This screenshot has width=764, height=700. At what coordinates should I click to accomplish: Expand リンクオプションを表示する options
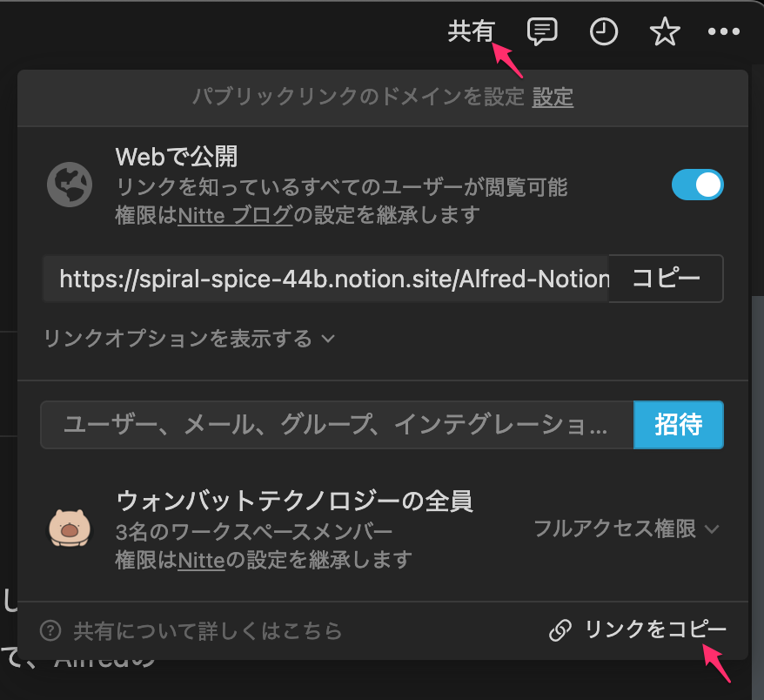(x=190, y=339)
